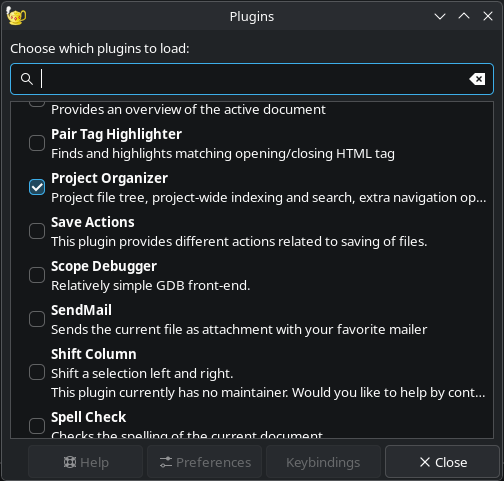Click 'Provides an overview of the active document'
The height and width of the screenshot is (481, 504).
tap(188, 110)
